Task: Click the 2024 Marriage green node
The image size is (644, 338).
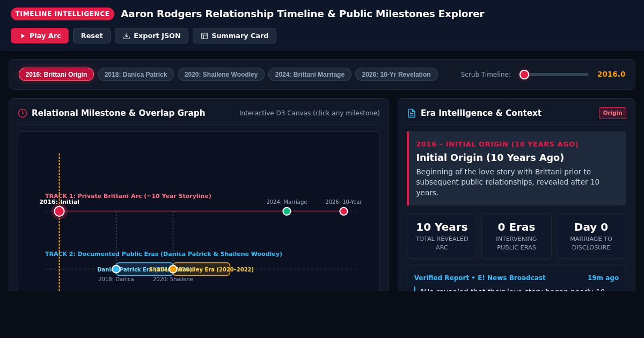Action: pyautogui.click(x=287, y=211)
